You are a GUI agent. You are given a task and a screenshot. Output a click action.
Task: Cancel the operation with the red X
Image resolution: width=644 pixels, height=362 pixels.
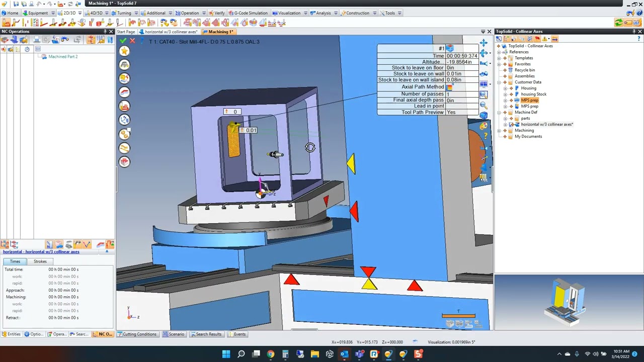(132, 41)
